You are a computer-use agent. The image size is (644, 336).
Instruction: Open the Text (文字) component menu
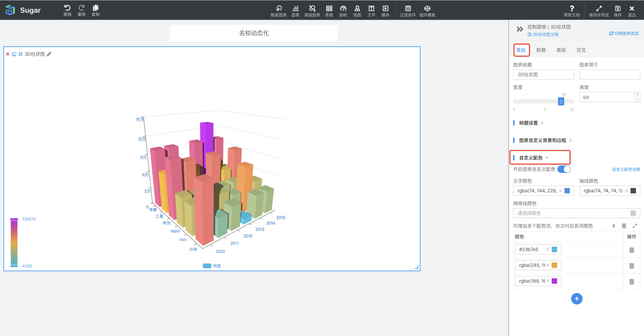[371, 11]
